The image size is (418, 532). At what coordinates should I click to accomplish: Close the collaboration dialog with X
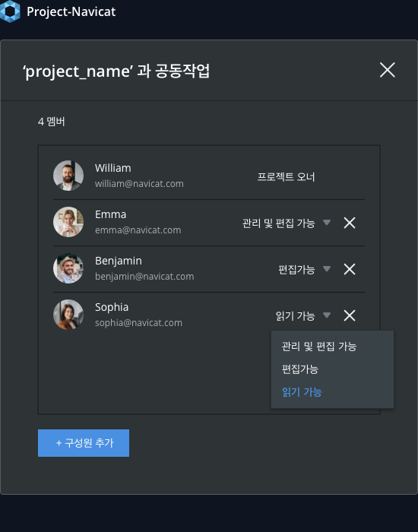tap(387, 70)
